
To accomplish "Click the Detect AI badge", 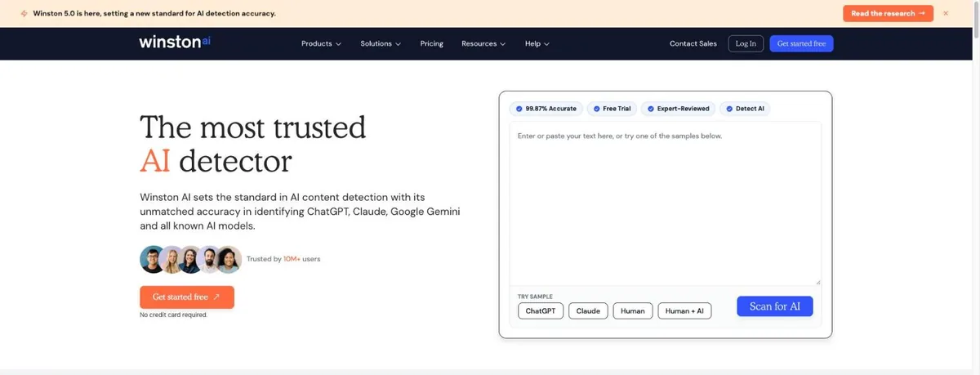I will 745,109.
